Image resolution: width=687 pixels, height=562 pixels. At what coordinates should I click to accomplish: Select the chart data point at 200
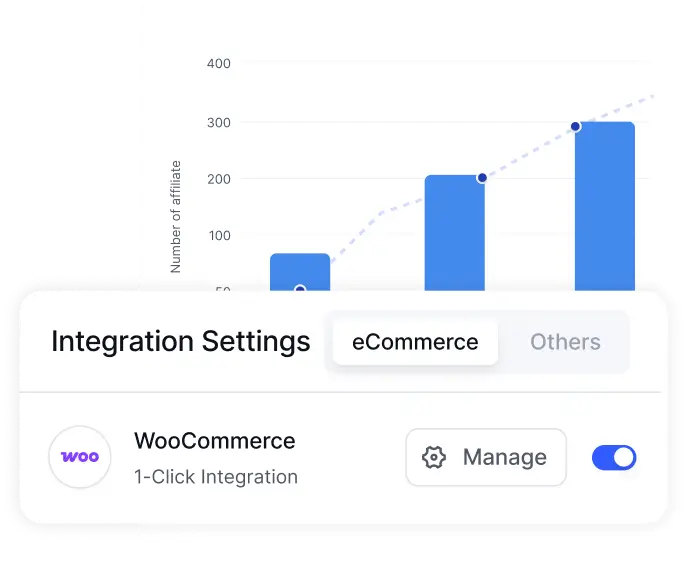[x=482, y=178]
